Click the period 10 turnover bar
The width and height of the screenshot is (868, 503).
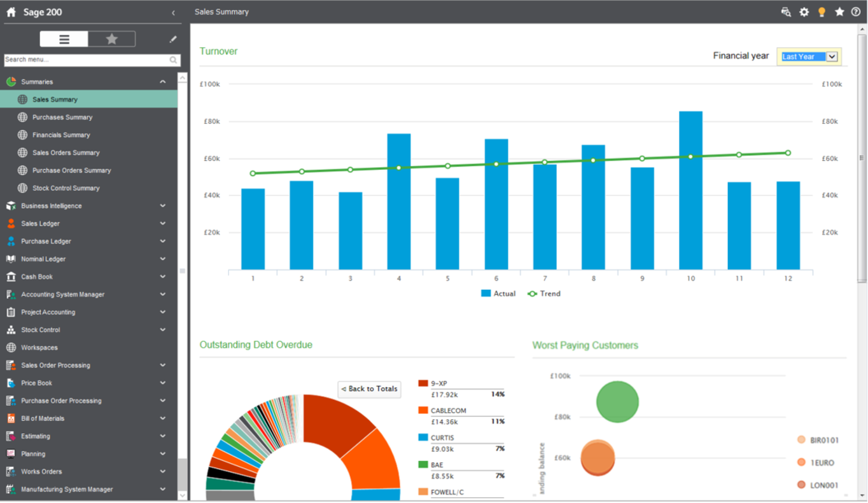click(x=690, y=191)
